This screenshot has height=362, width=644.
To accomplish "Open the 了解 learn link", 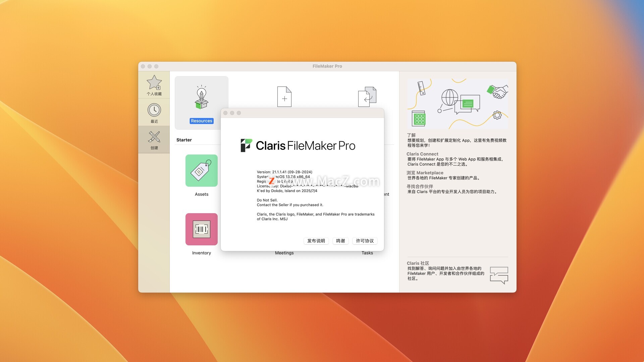I will (411, 135).
